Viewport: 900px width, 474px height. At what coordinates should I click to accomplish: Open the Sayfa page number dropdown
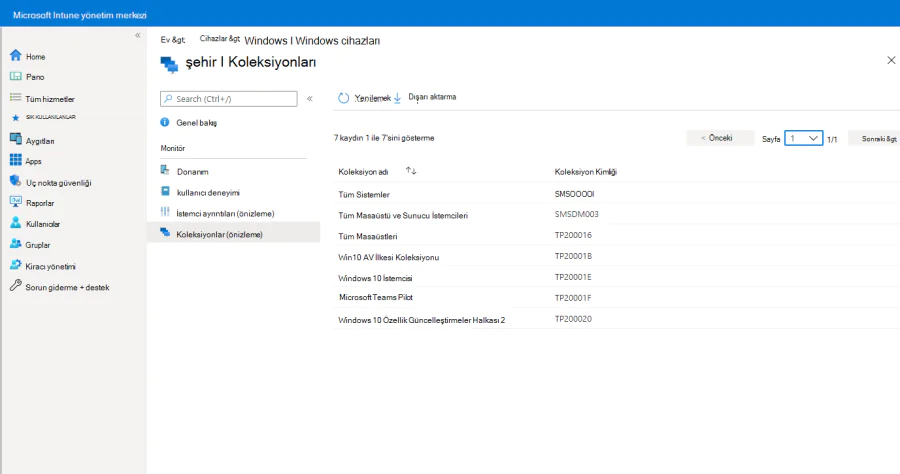click(804, 138)
